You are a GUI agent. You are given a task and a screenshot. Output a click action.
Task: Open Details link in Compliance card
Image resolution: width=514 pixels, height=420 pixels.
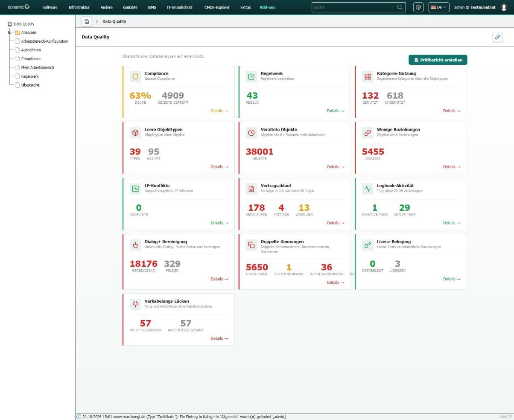[x=219, y=111]
